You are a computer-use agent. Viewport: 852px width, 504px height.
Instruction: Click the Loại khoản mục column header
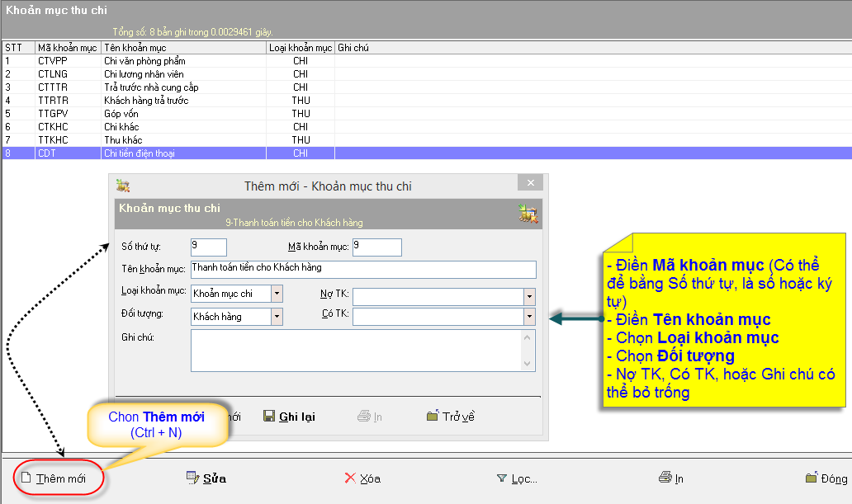pyautogui.click(x=300, y=49)
